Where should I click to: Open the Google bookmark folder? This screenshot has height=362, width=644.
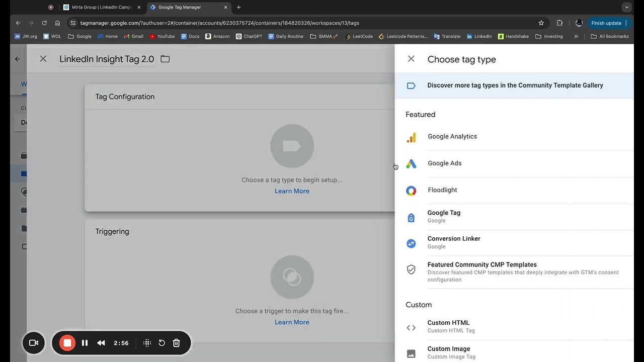pyautogui.click(x=79, y=37)
